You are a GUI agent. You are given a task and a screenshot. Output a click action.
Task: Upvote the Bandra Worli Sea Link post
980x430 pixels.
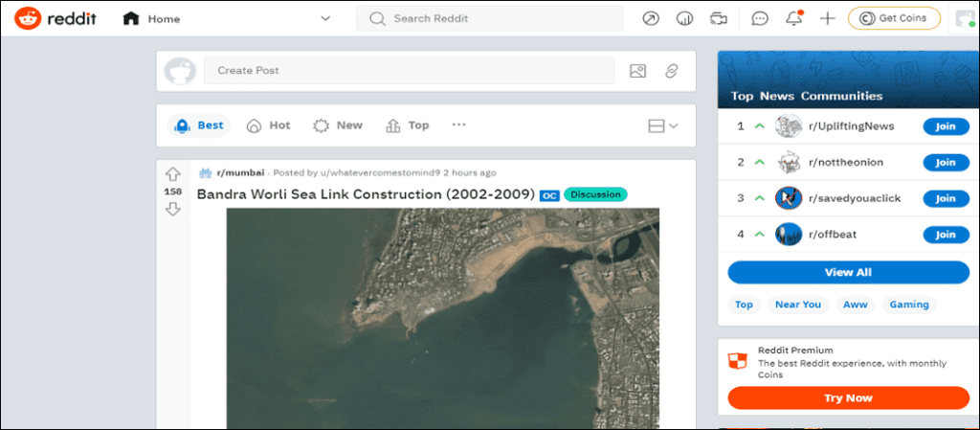click(x=173, y=174)
